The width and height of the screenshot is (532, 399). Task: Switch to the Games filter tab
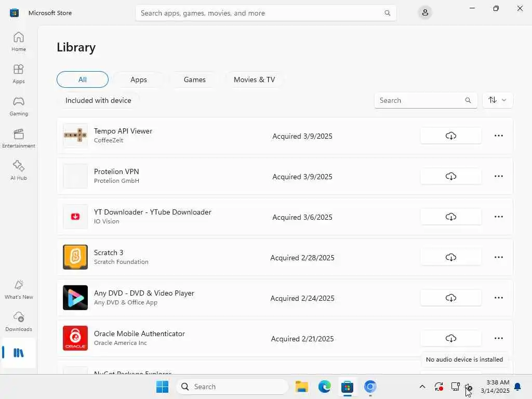194,79
